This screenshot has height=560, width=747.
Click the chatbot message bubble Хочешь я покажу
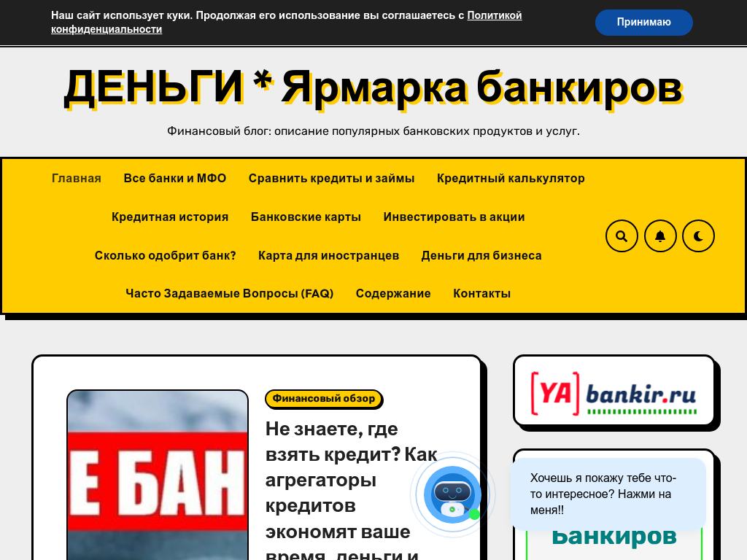(608, 494)
